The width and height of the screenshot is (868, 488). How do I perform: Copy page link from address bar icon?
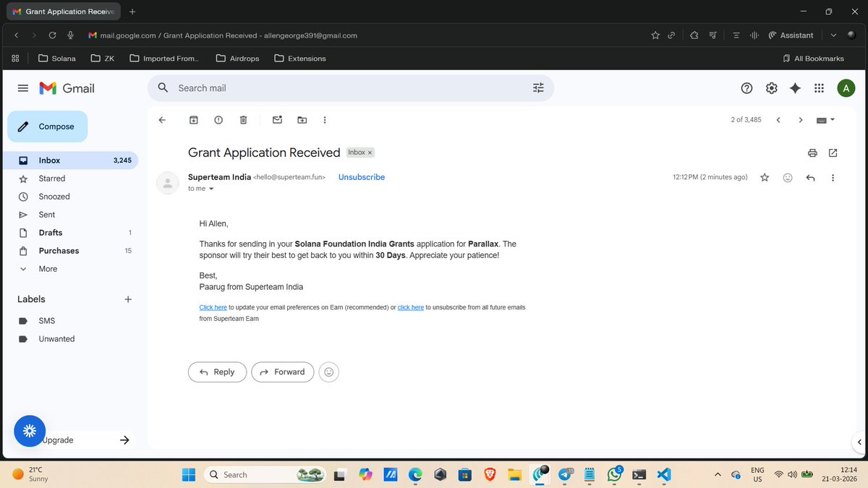click(x=672, y=35)
